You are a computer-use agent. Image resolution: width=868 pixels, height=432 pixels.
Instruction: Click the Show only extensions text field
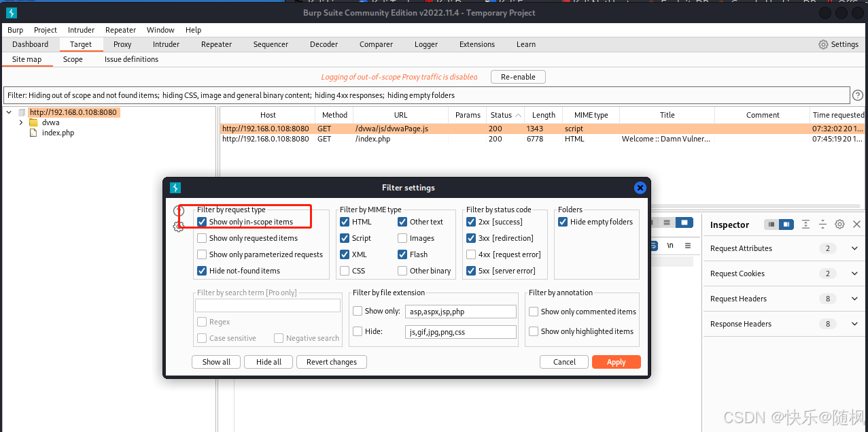pos(461,312)
